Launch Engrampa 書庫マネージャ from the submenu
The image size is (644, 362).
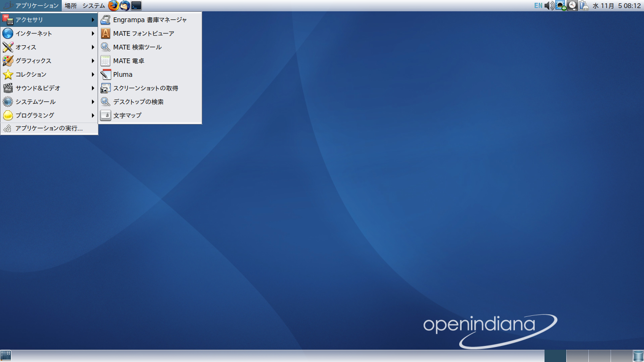pyautogui.click(x=150, y=20)
